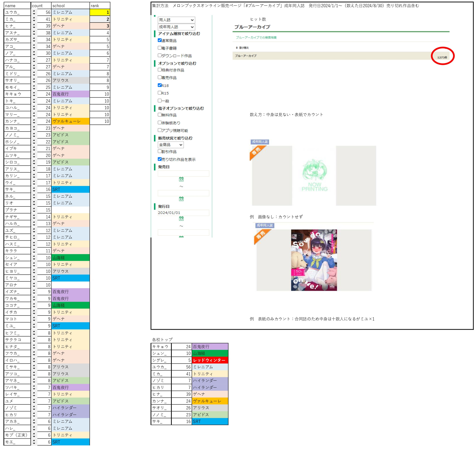Uncheck the 通常商品 checkbox
This screenshot has height=450, width=476.
160,40
